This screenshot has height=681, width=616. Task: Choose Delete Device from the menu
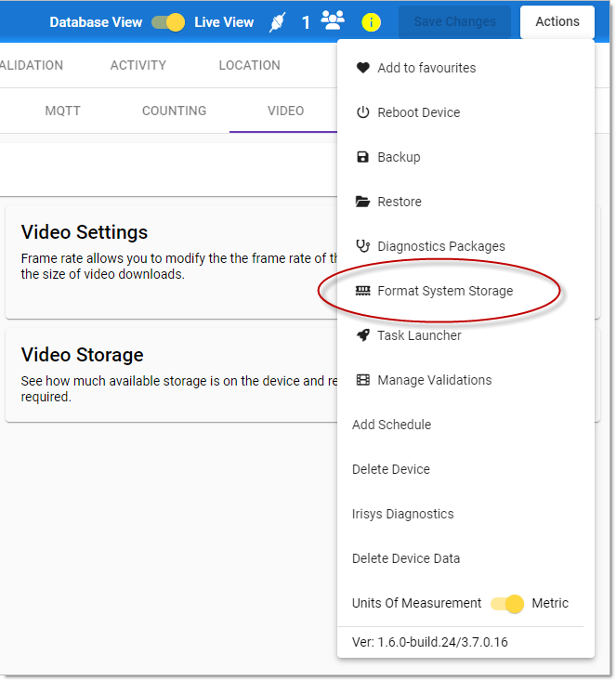tap(465, 469)
